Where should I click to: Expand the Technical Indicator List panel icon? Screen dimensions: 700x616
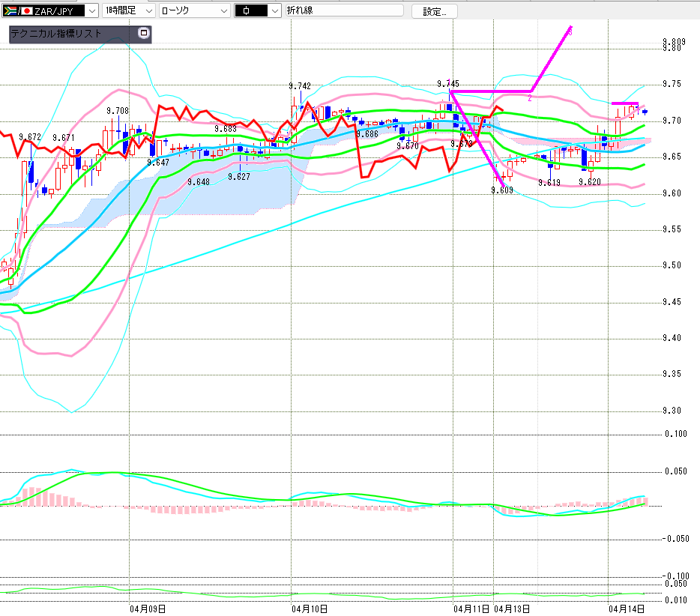coord(144,34)
